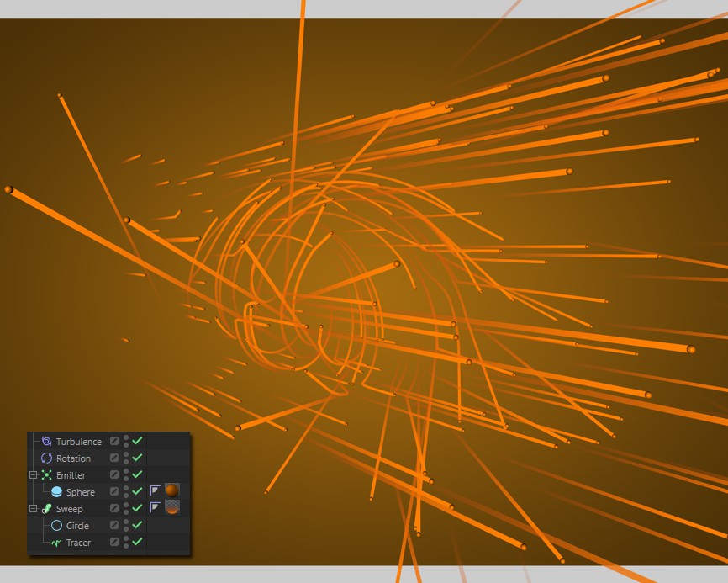Toggle render visibility dot for Emitter
Viewport: 728px width, 583px height.
[x=126, y=478]
